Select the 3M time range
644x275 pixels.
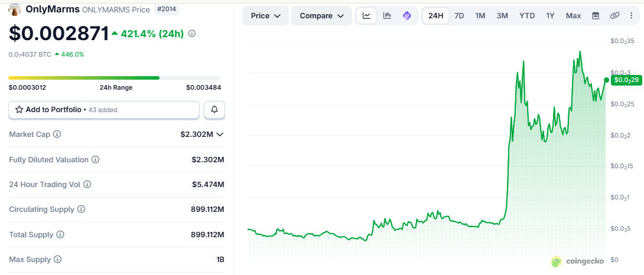tap(502, 15)
